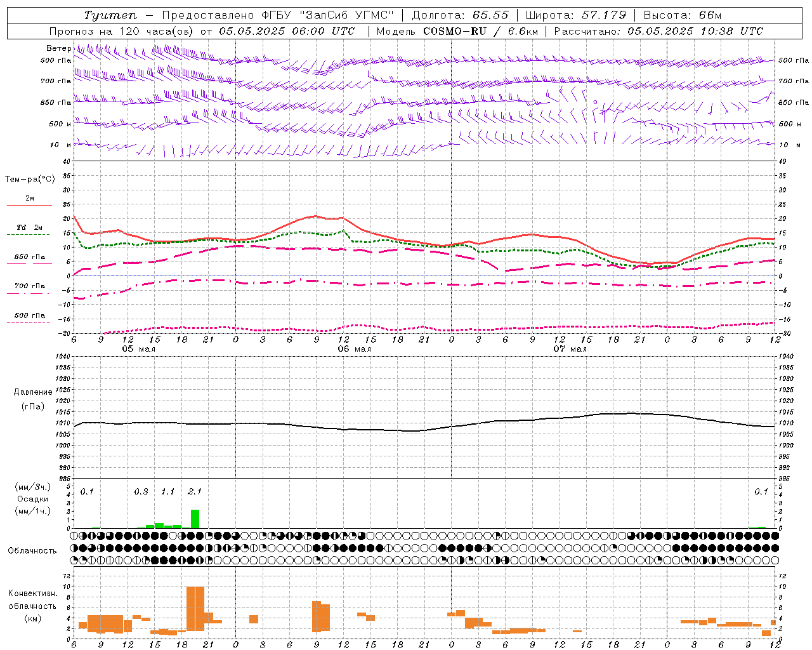Click the "Осадки" precipitation label
The width and height of the screenshot is (812, 650).
[33, 499]
